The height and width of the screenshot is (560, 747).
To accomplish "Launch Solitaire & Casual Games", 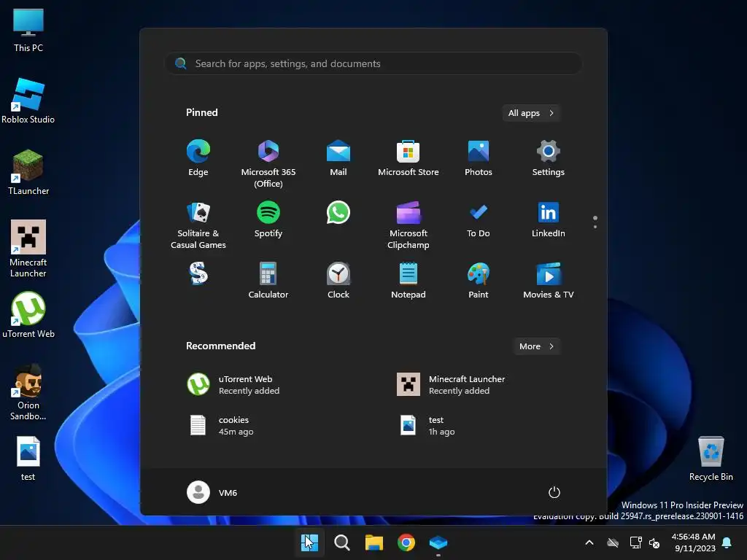I will [x=198, y=225].
